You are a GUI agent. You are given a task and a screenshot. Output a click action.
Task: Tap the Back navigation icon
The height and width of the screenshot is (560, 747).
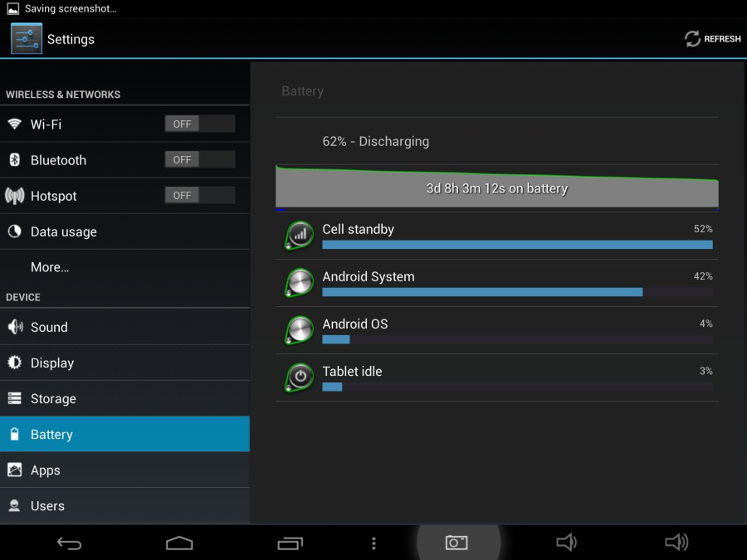tap(69, 543)
